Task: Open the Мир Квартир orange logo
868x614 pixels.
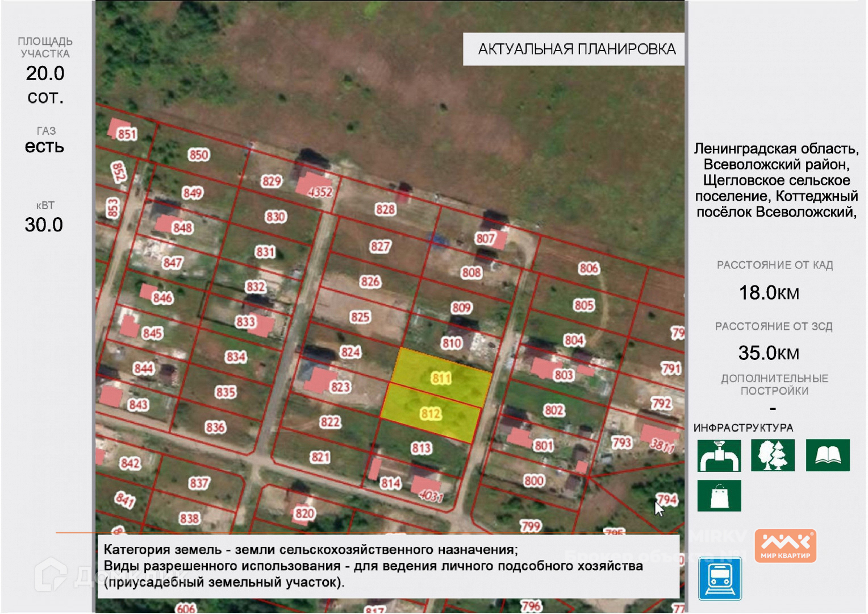Action: 786,546
